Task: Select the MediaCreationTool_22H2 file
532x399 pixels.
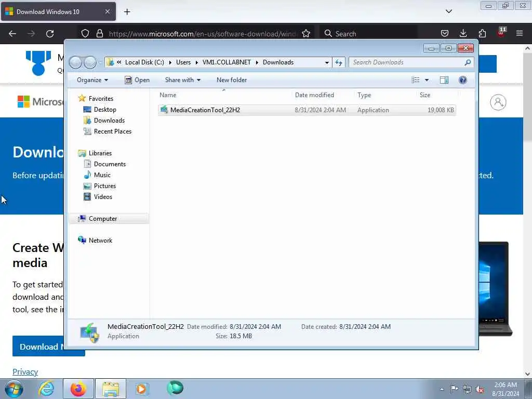Action: click(x=307, y=110)
